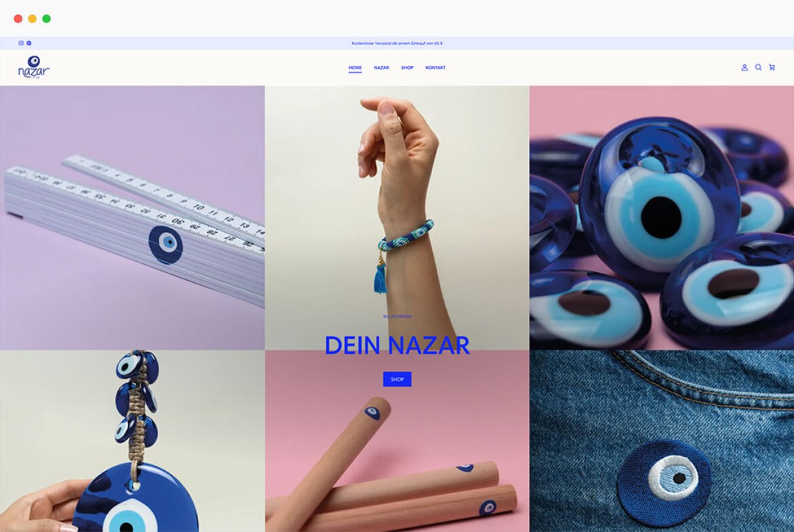
Task: Open the search magnifier icon
Action: (758, 68)
